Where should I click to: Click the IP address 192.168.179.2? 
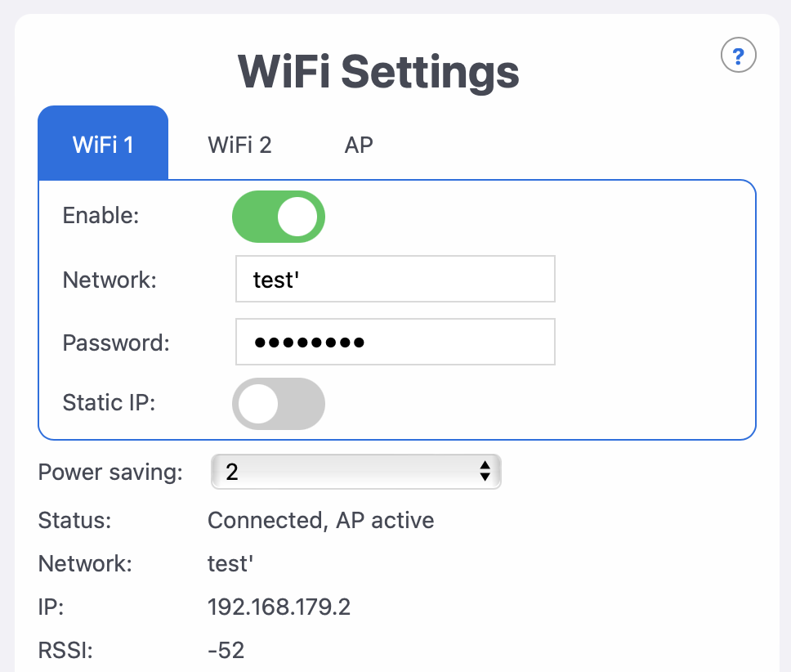point(278,607)
